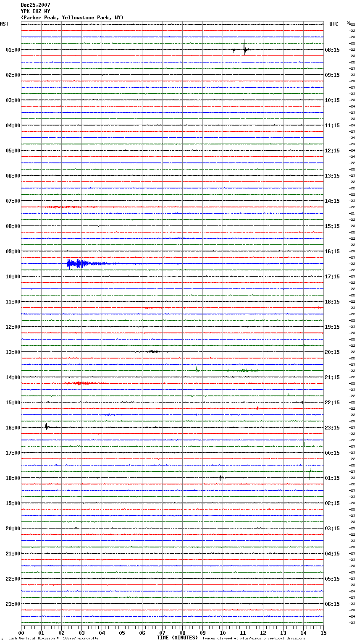Click the '15' minute tick label

tap(323, 633)
